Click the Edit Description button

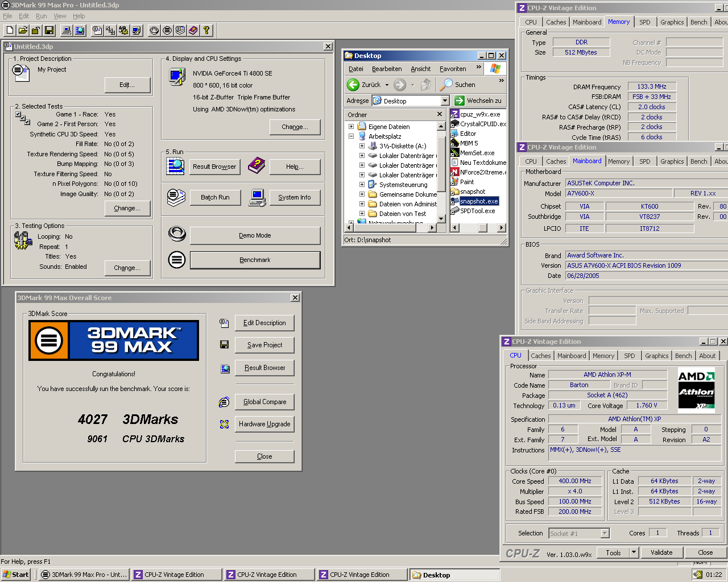264,323
